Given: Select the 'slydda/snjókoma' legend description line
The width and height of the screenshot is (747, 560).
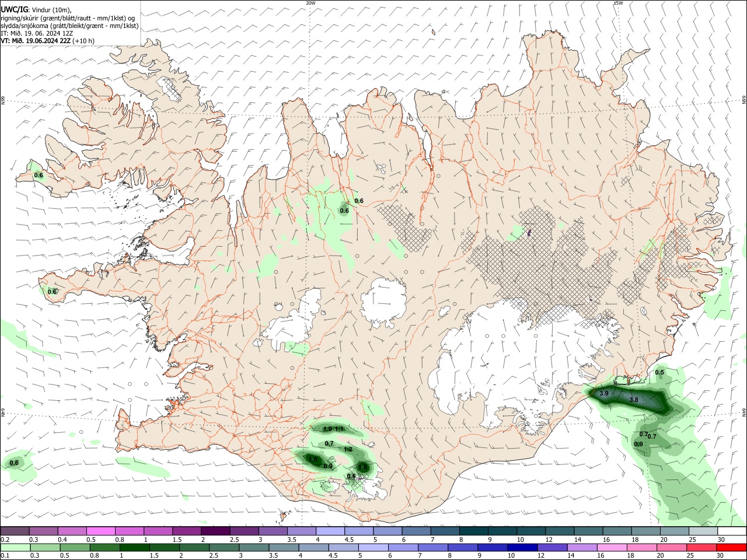Looking at the screenshot, I should pyautogui.click(x=69, y=26).
